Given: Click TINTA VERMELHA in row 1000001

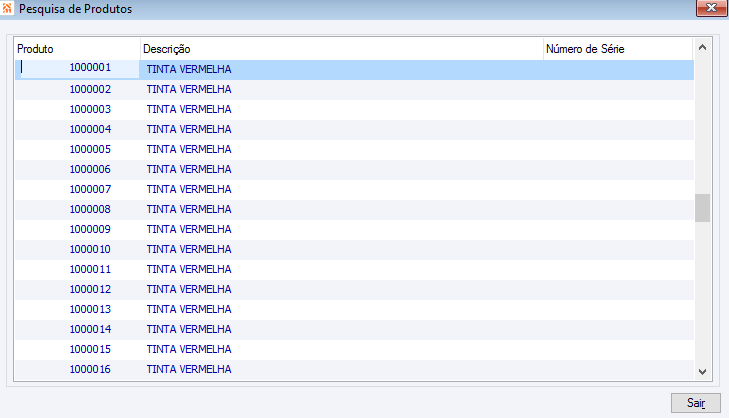Looking at the screenshot, I should 189,69.
